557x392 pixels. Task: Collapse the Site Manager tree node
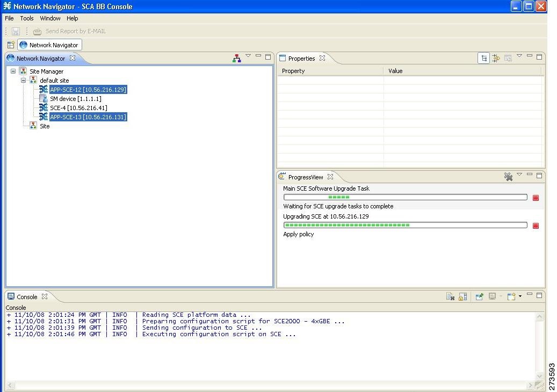pos(12,71)
